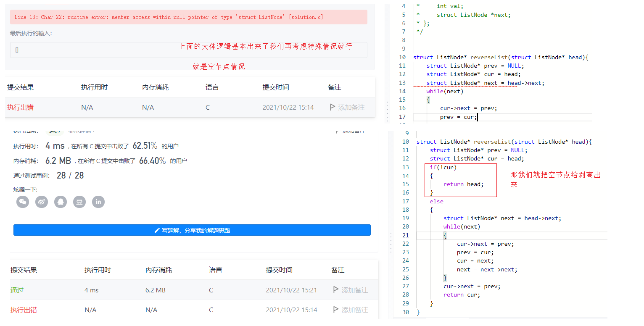644x326 pixels.
Task: Click the 28 / 28 passed test cases value
Action: [70, 175]
